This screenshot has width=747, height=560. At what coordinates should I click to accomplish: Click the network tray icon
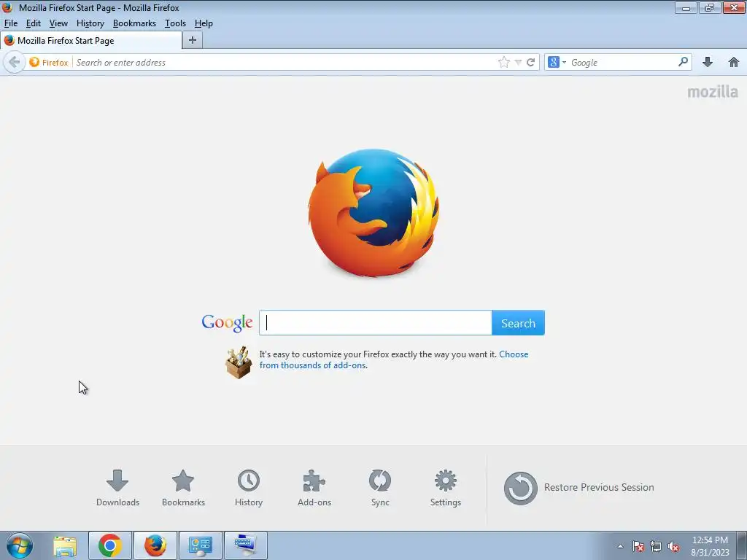coord(656,546)
